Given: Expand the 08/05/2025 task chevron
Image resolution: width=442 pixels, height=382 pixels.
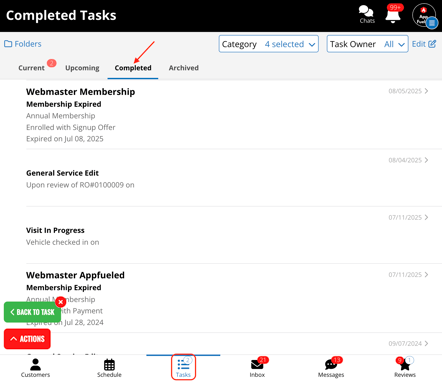Looking at the screenshot, I should point(426,91).
